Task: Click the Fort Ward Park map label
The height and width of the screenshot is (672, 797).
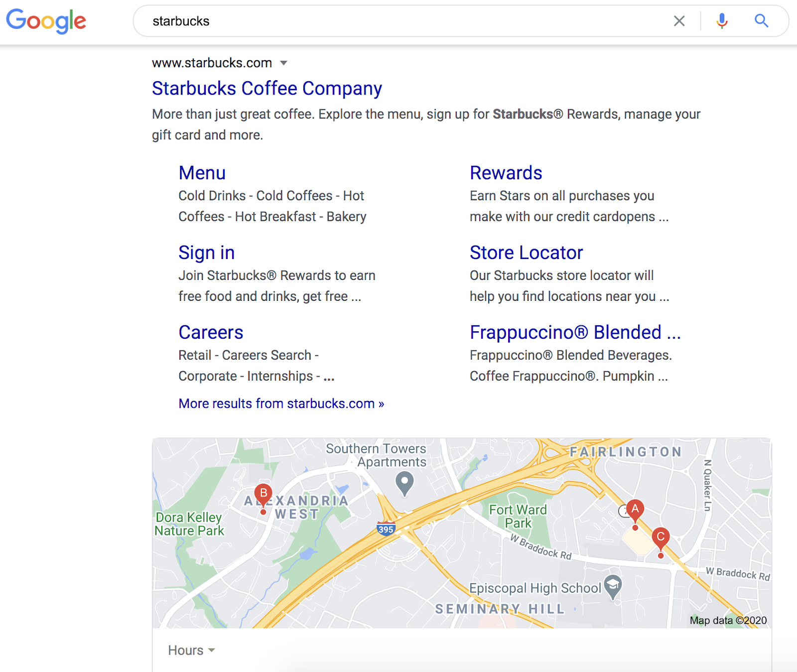Action: (518, 517)
